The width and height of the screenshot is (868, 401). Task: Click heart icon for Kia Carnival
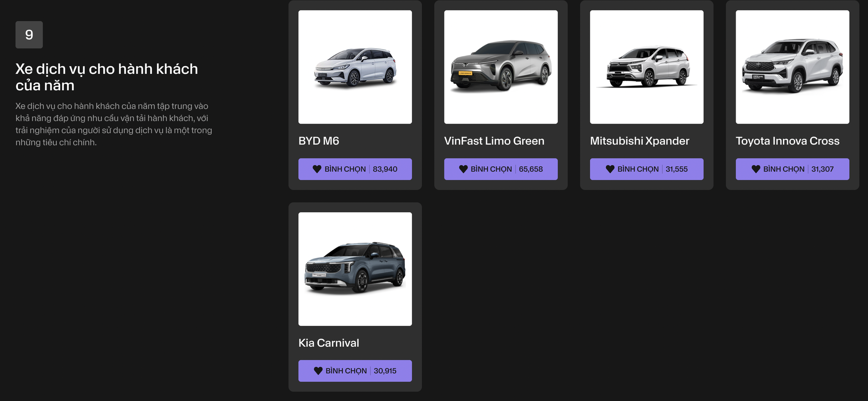[318, 371]
